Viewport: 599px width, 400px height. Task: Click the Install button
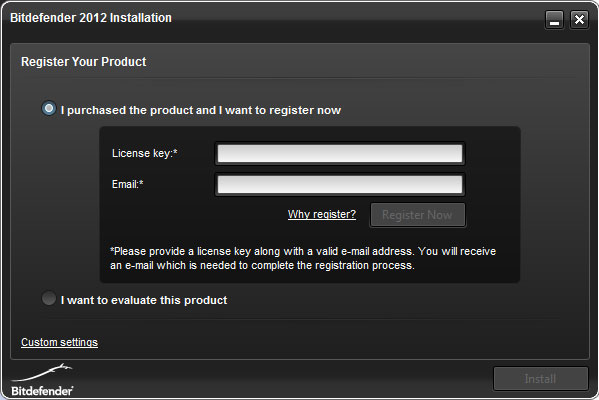541,379
